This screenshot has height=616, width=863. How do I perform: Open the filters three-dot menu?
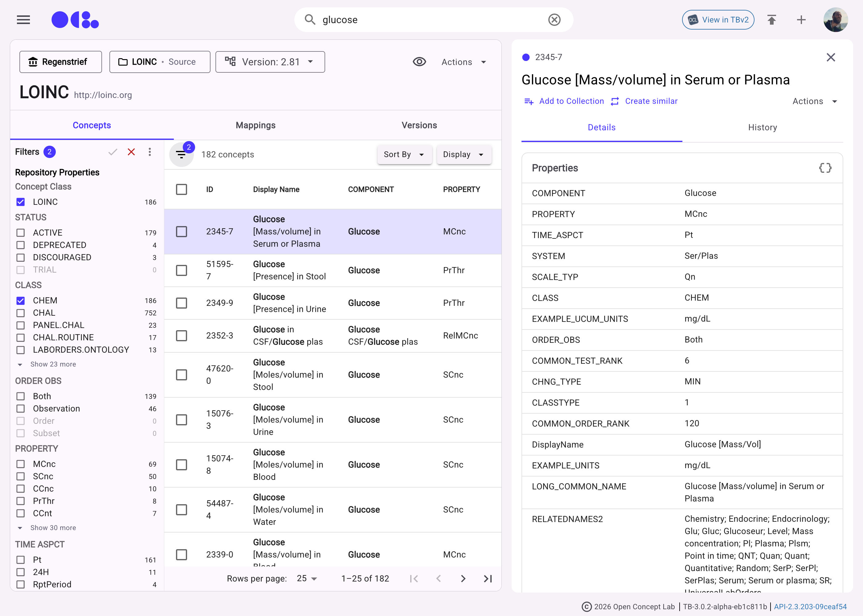150,152
